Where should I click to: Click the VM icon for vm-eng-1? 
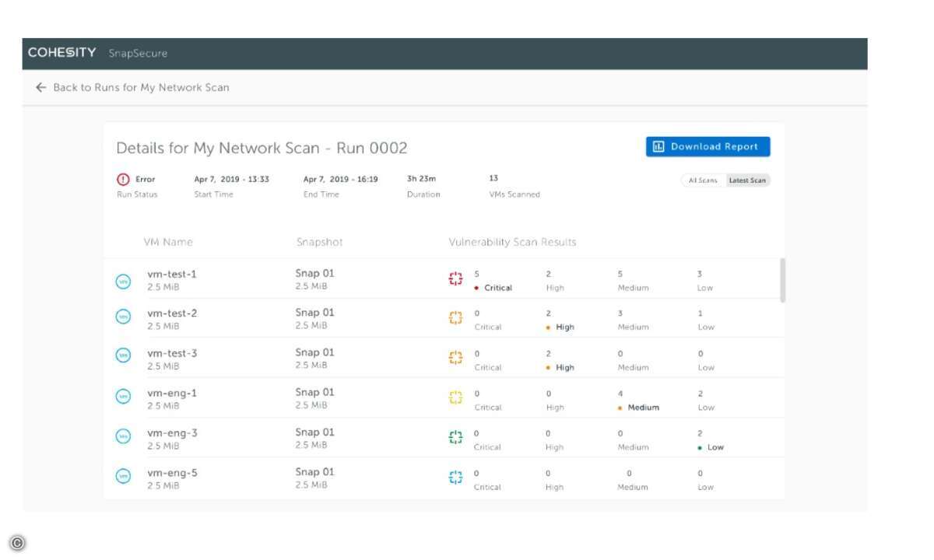(x=123, y=396)
